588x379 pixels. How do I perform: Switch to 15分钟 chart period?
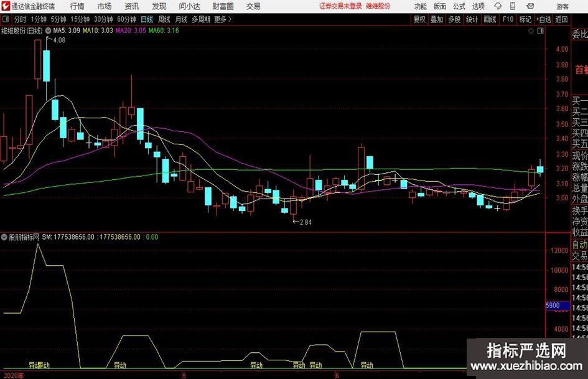pyautogui.click(x=80, y=19)
